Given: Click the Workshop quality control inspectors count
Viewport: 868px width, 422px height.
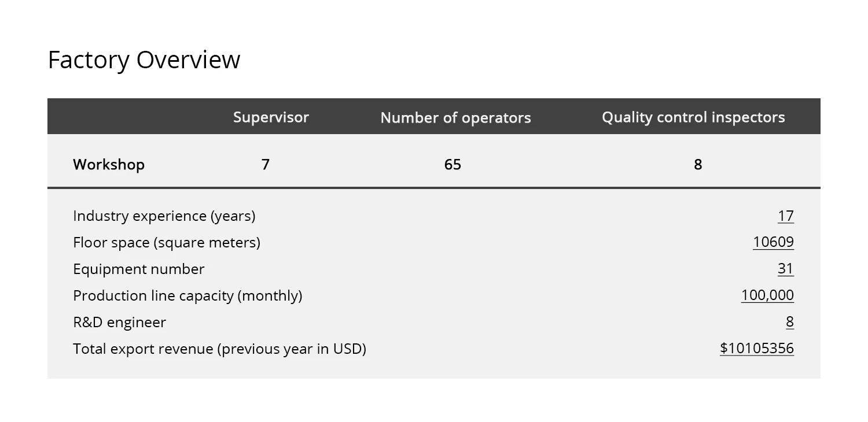Looking at the screenshot, I should tap(698, 165).
